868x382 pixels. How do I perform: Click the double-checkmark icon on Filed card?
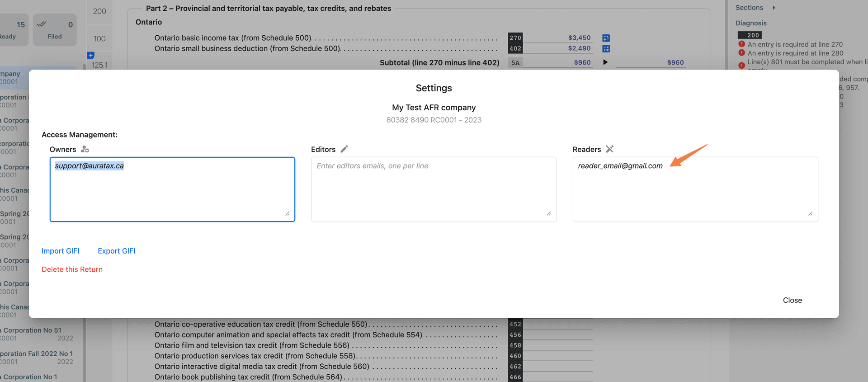pyautogui.click(x=42, y=24)
